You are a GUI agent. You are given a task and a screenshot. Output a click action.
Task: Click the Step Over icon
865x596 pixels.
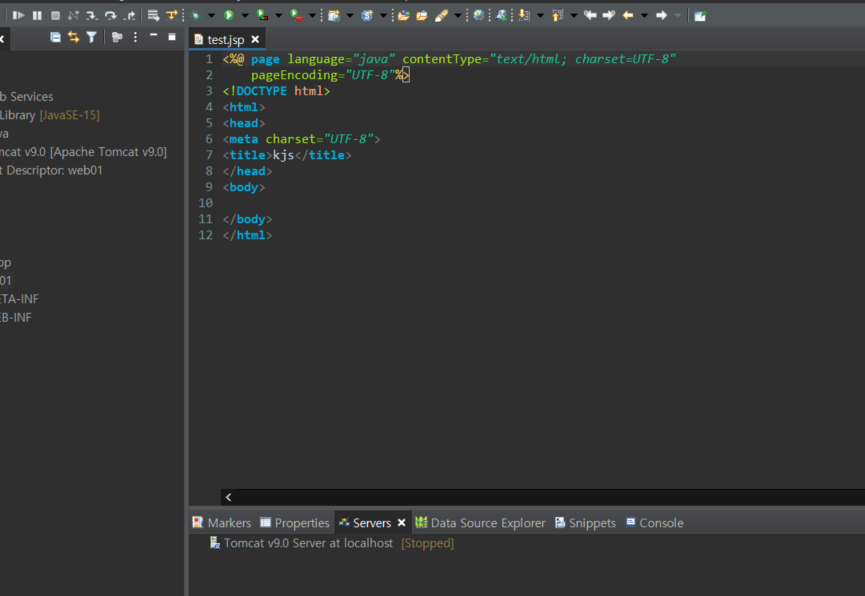[110, 15]
